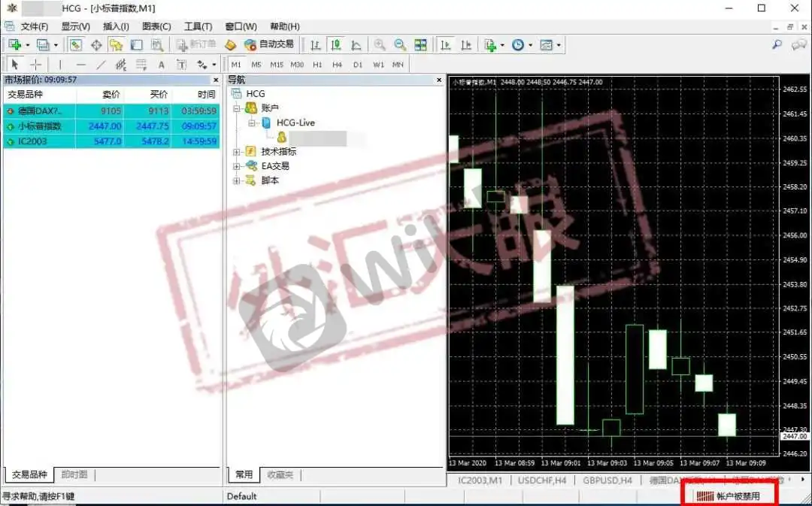Screen dimensions: 812x506
Task: Set the chart period to D1
Action: click(x=358, y=65)
